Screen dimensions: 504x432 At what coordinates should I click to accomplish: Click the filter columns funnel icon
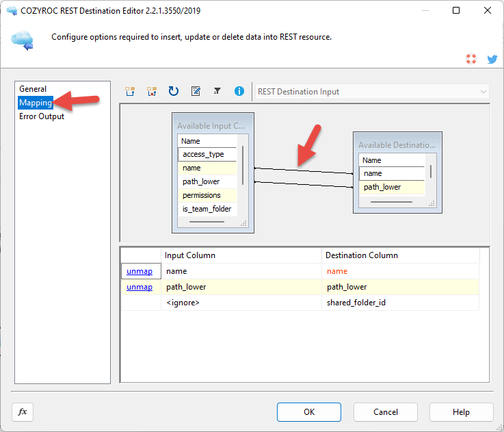(217, 92)
